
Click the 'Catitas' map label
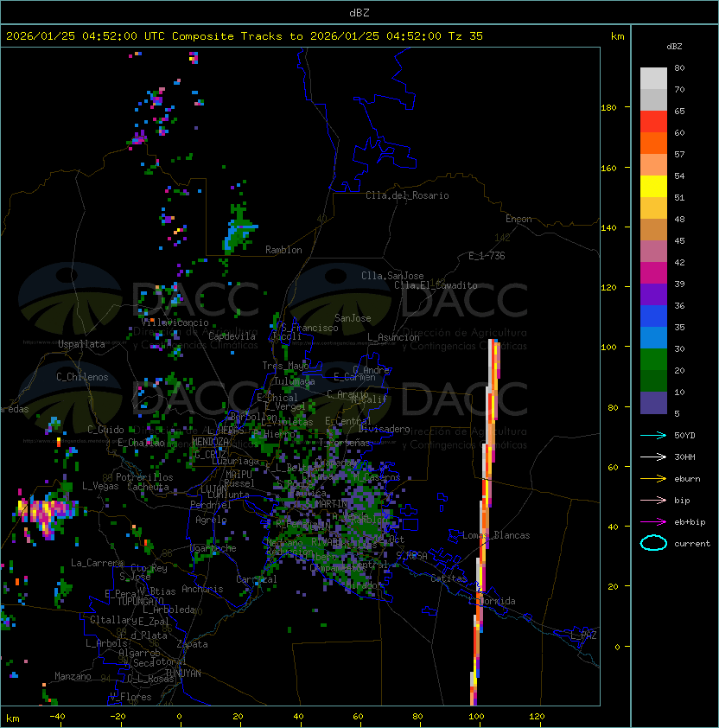pos(449,578)
